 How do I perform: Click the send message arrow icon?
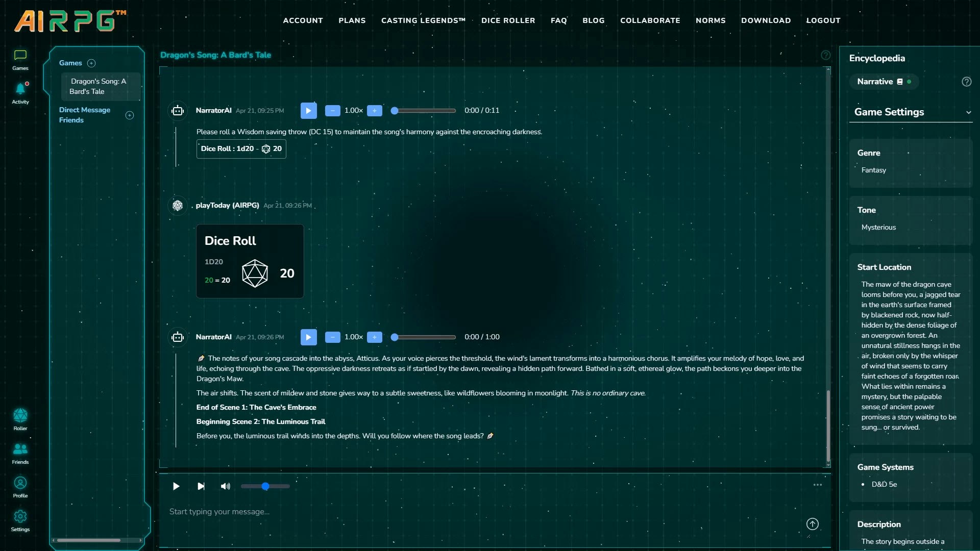812,524
